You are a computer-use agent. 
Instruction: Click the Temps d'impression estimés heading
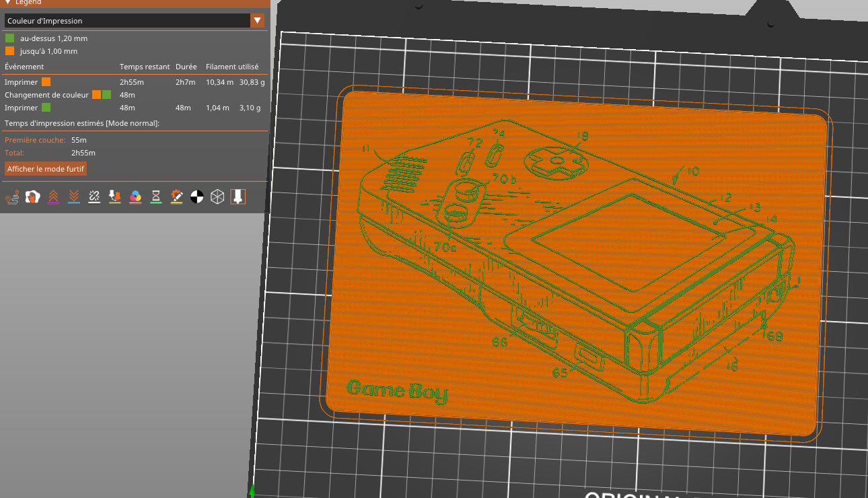click(82, 123)
